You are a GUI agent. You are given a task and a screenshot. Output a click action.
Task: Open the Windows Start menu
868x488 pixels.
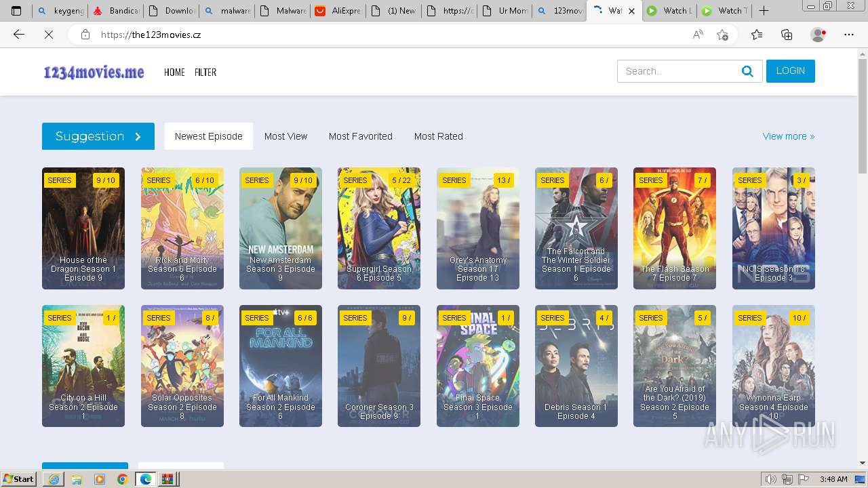point(19,479)
